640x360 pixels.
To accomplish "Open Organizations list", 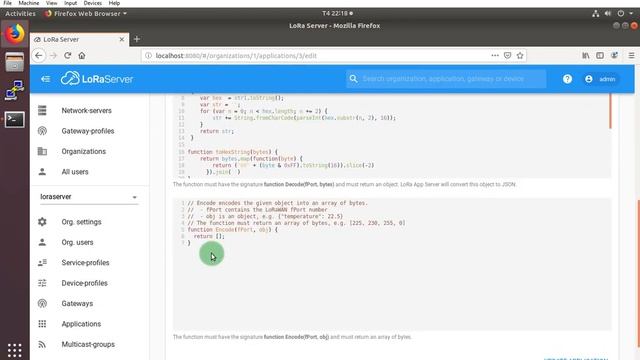I will [84, 151].
